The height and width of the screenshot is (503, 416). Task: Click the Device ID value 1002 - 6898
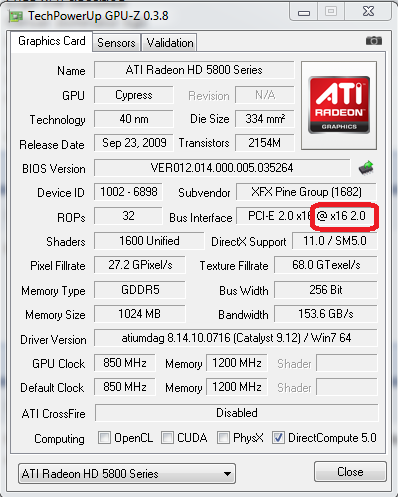[128, 192]
